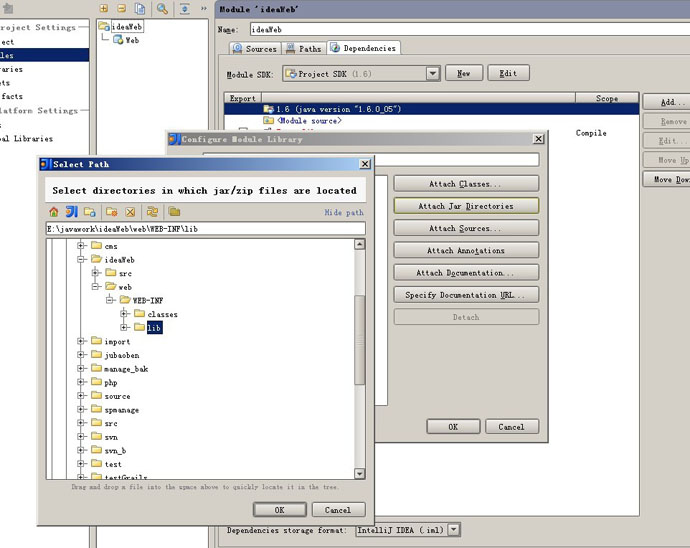
Task: Click the Refresh icon in Select Path toolbar
Action: [152, 212]
